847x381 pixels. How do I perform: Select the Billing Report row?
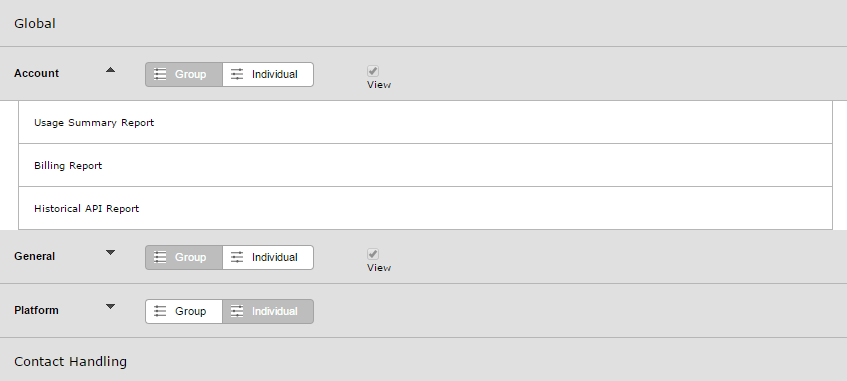(426, 165)
